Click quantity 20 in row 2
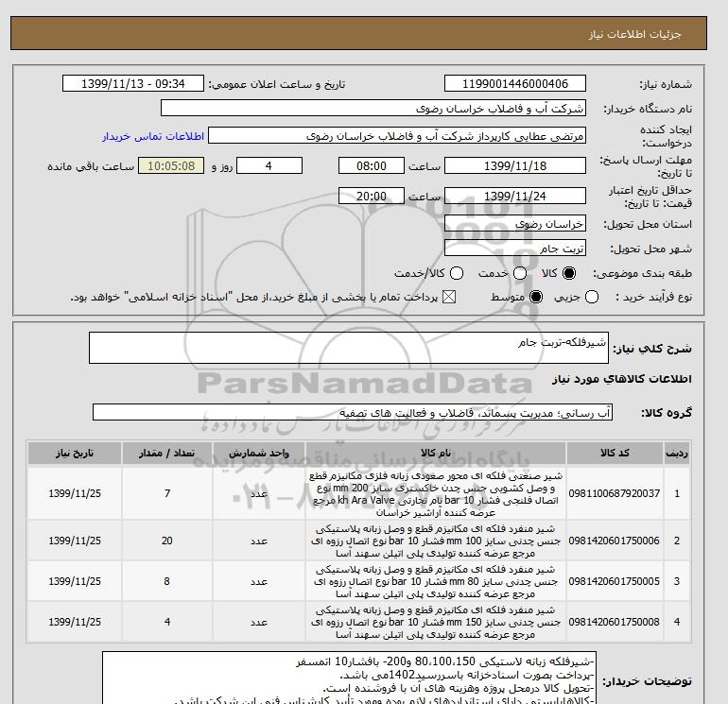The width and height of the screenshot is (728, 704). pos(167,541)
